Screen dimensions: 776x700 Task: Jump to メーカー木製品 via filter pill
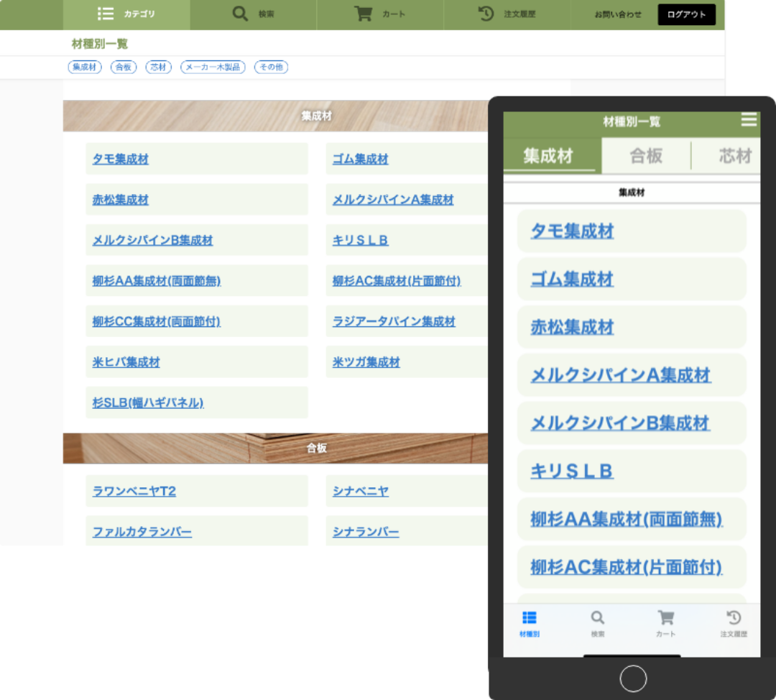coord(213,67)
